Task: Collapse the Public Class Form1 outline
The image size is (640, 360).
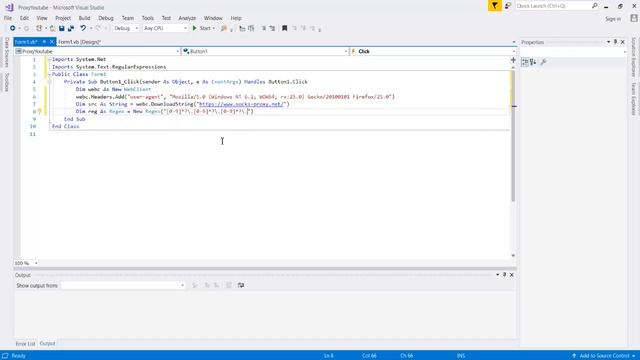Action: click(49, 74)
